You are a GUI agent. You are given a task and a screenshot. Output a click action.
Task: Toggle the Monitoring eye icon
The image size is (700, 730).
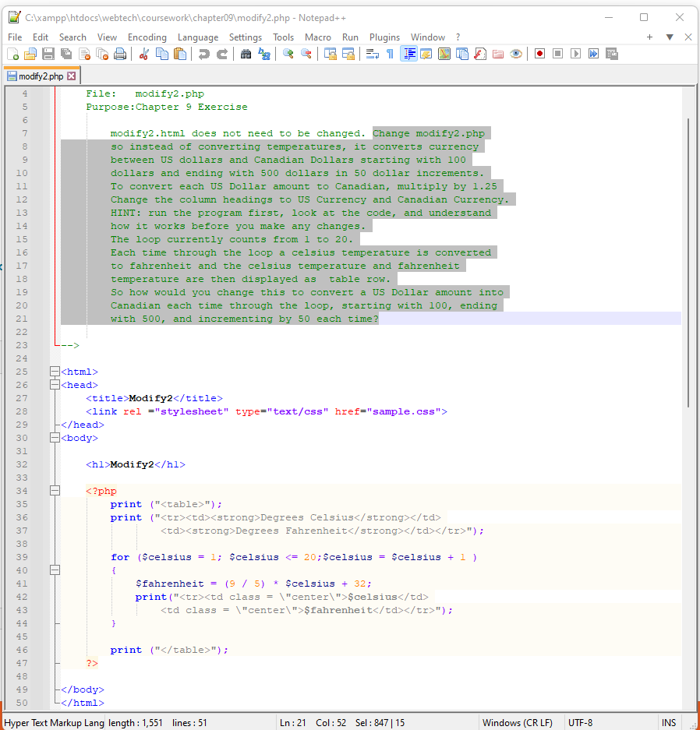(515, 54)
